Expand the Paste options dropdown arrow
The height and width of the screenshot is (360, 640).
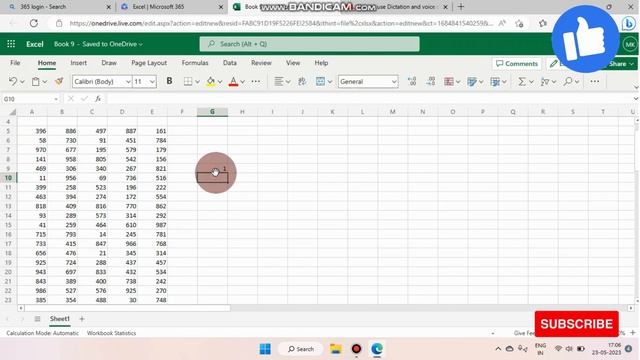point(45,82)
